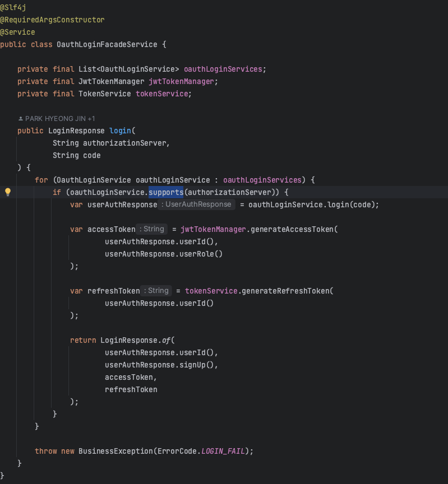Click the jwtTokenManager field declaration name
Viewport: 448px width, 484px height.
click(x=181, y=81)
